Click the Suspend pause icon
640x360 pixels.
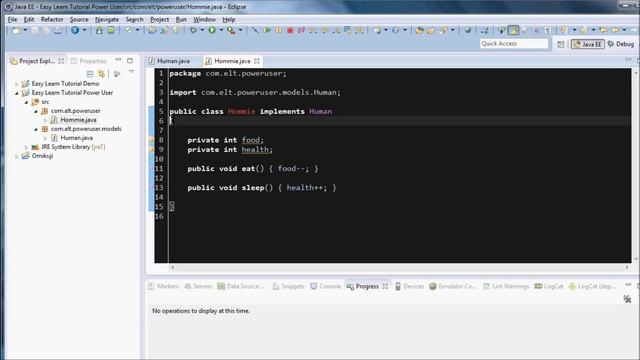tap(278, 30)
